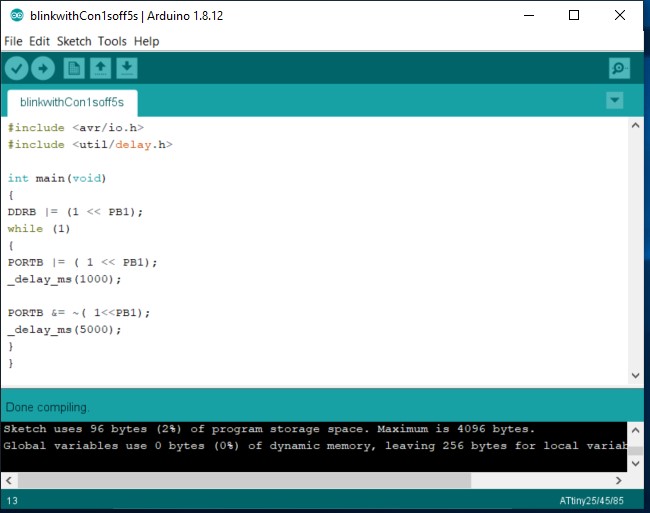
Task: Open the Edit menu
Action: tap(39, 41)
